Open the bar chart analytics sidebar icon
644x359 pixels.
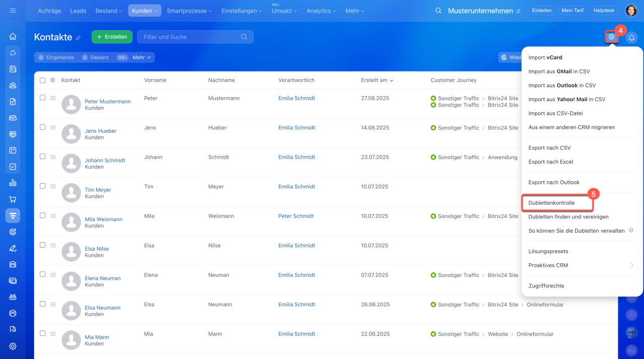coord(13,183)
